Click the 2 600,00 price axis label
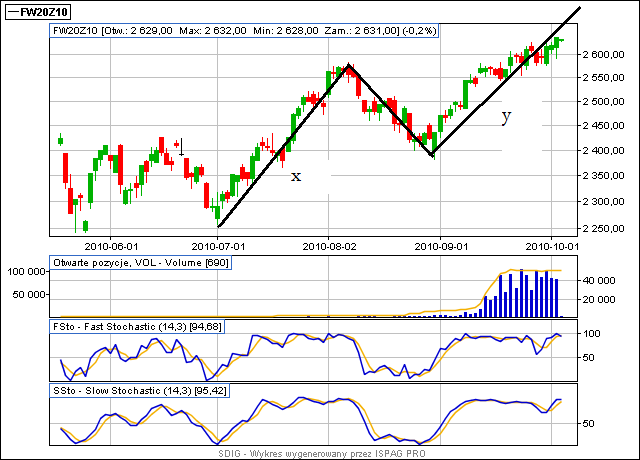The width and height of the screenshot is (640, 460). (605, 54)
